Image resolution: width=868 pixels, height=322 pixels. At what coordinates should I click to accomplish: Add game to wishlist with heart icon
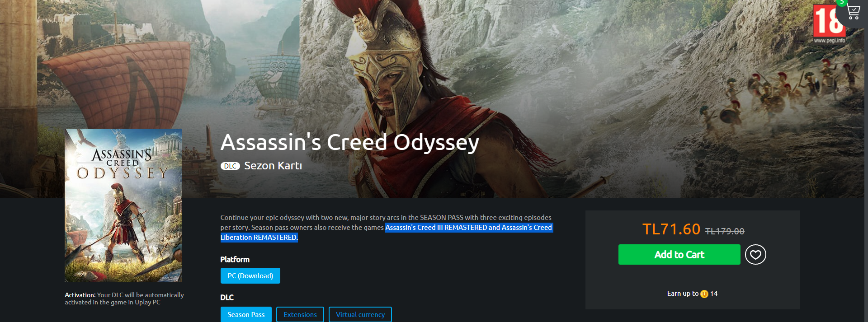click(x=755, y=255)
